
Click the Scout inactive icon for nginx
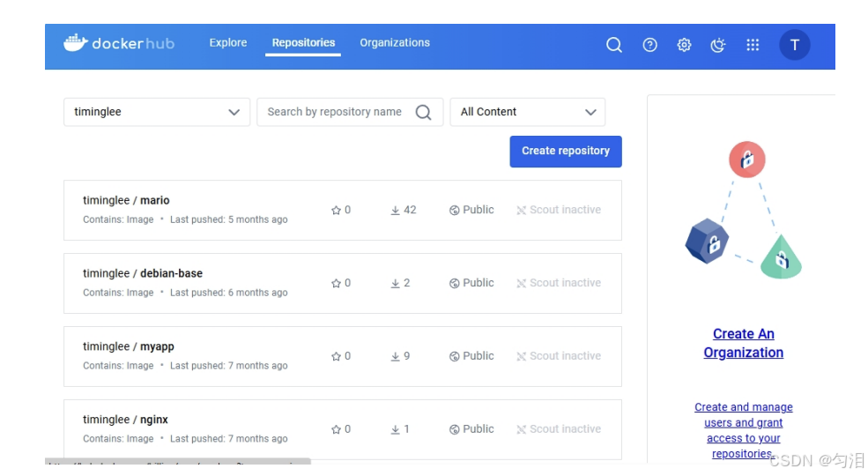(x=521, y=429)
